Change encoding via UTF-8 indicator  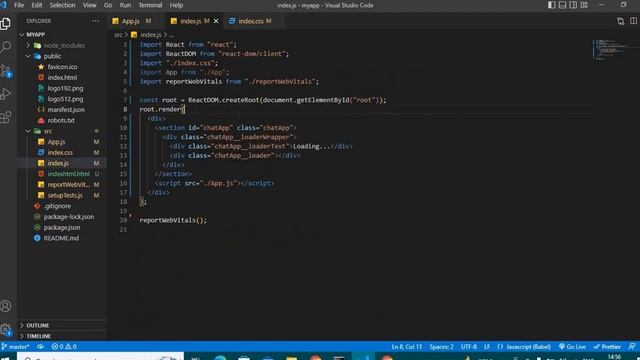(x=469, y=347)
